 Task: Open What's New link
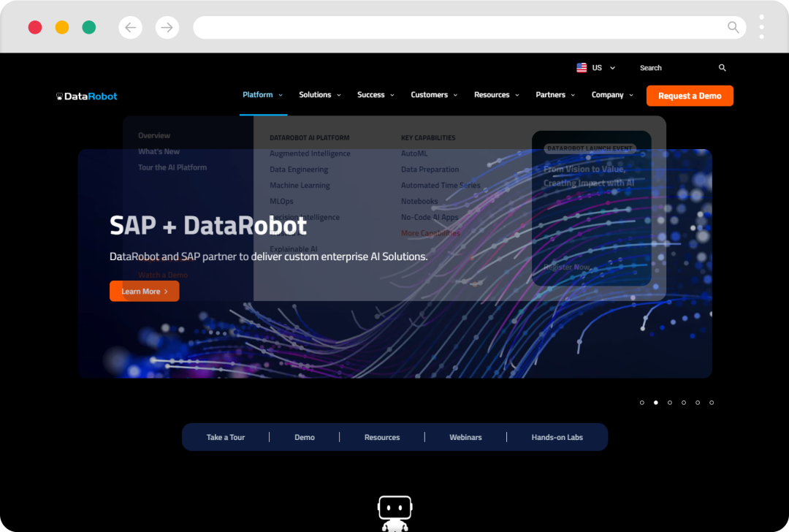coord(159,151)
